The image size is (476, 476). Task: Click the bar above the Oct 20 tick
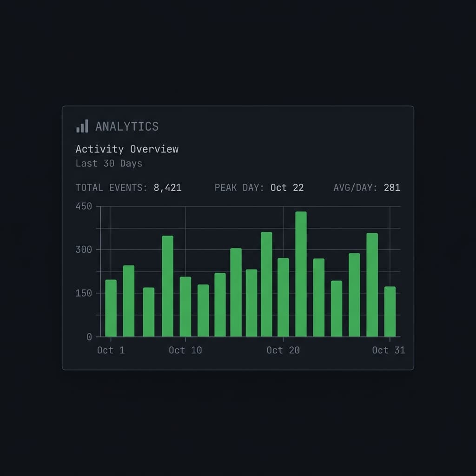[x=283, y=297]
